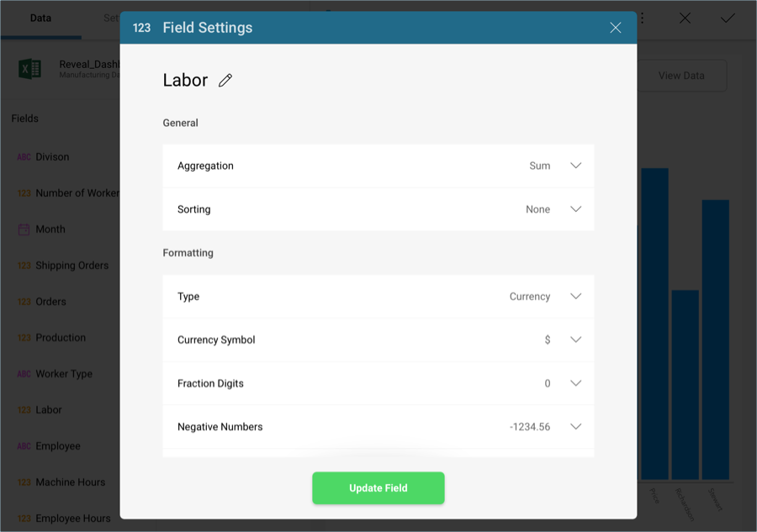This screenshot has width=757, height=532.
Task: Open the Negative Numbers format dropdown
Action: coord(575,427)
